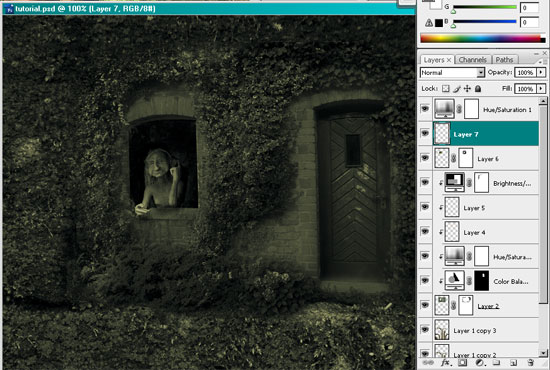The image size is (550, 370).
Task: Click mask link on Brightness/Contrast layer
Action: pos(469,183)
